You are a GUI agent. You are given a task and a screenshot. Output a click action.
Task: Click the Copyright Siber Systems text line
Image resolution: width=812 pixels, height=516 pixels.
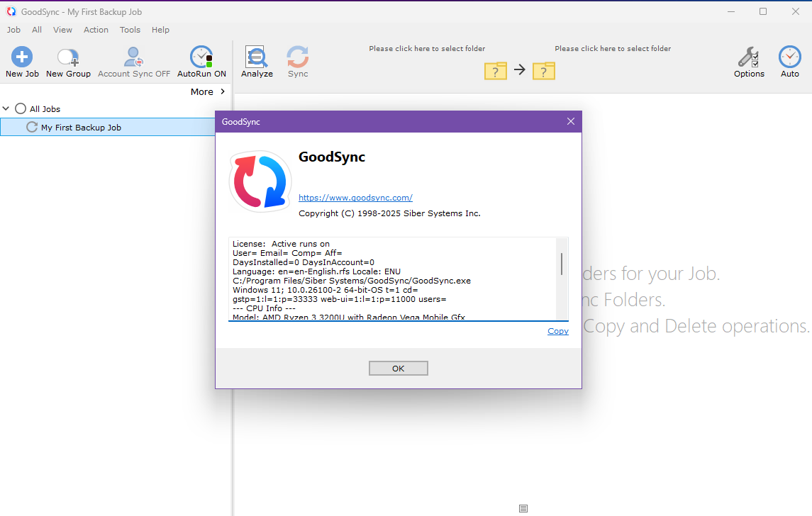pos(389,213)
